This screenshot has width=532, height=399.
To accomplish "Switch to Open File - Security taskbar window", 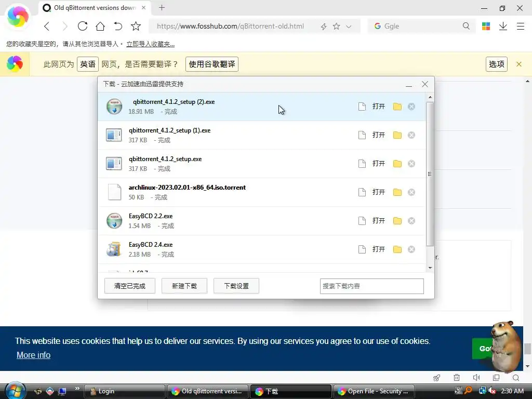I will (x=374, y=391).
